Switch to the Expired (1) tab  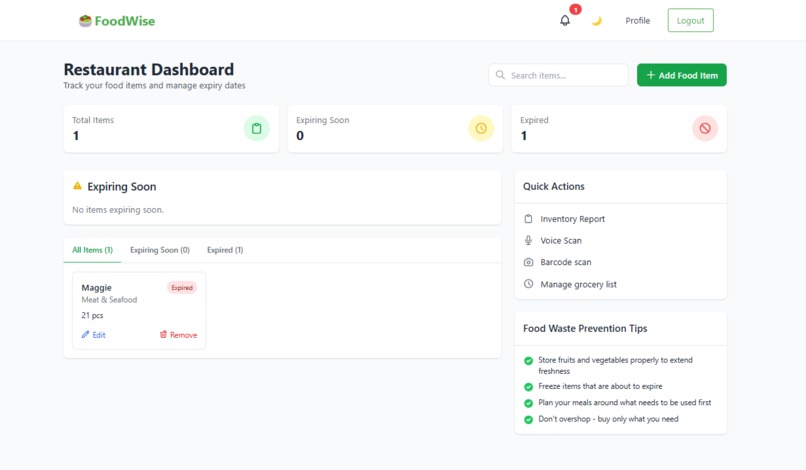pyautogui.click(x=225, y=250)
